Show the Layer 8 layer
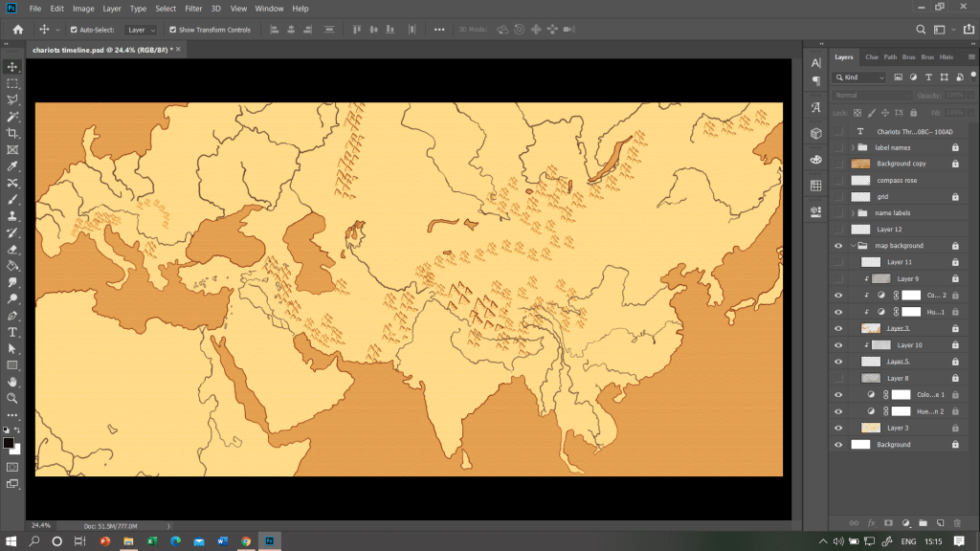This screenshot has width=980, height=551. (x=839, y=379)
